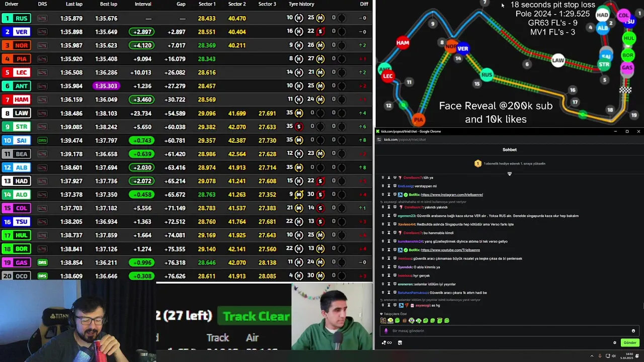This screenshot has width=644, height=362.
Task: Show hidden icons in the system tray
Action: point(592,356)
